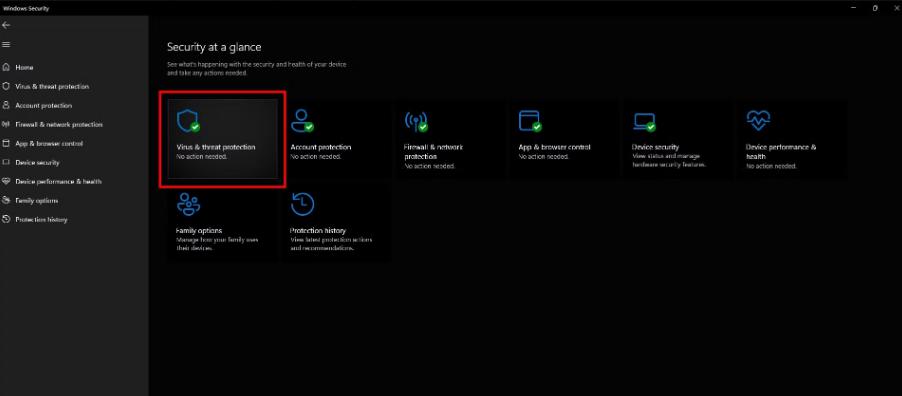Select Family options in sidebar

coord(37,200)
